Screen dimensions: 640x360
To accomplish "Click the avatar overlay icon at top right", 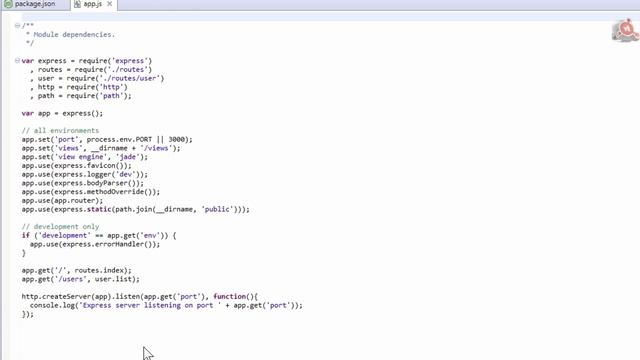I will [625, 30].
